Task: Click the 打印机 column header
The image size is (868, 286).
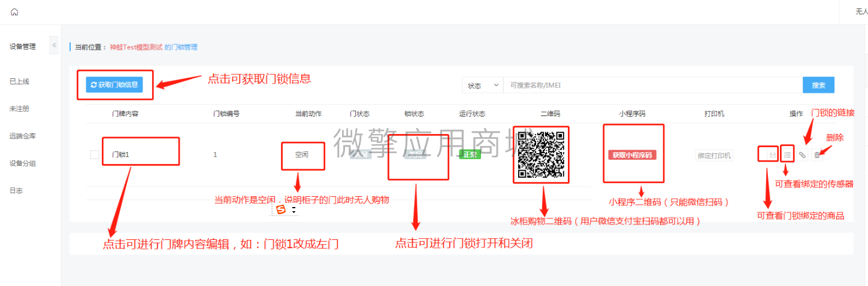Action: 715,114
